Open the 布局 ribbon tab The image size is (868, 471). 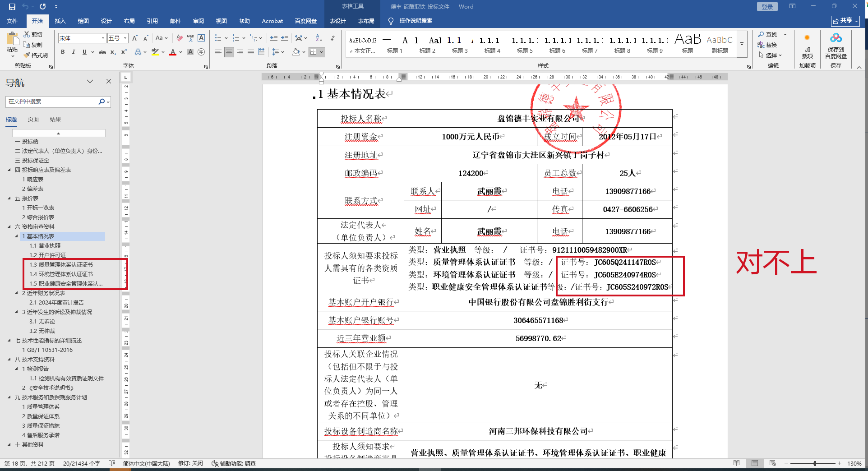pos(129,21)
